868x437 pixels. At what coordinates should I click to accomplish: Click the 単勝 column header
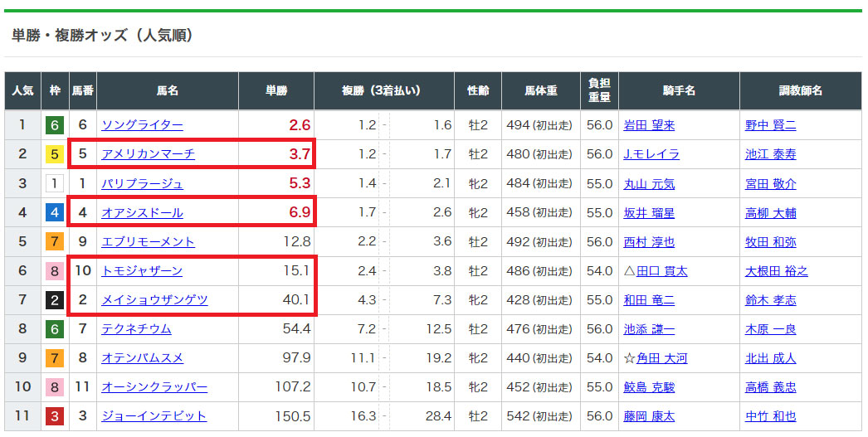(276, 90)
